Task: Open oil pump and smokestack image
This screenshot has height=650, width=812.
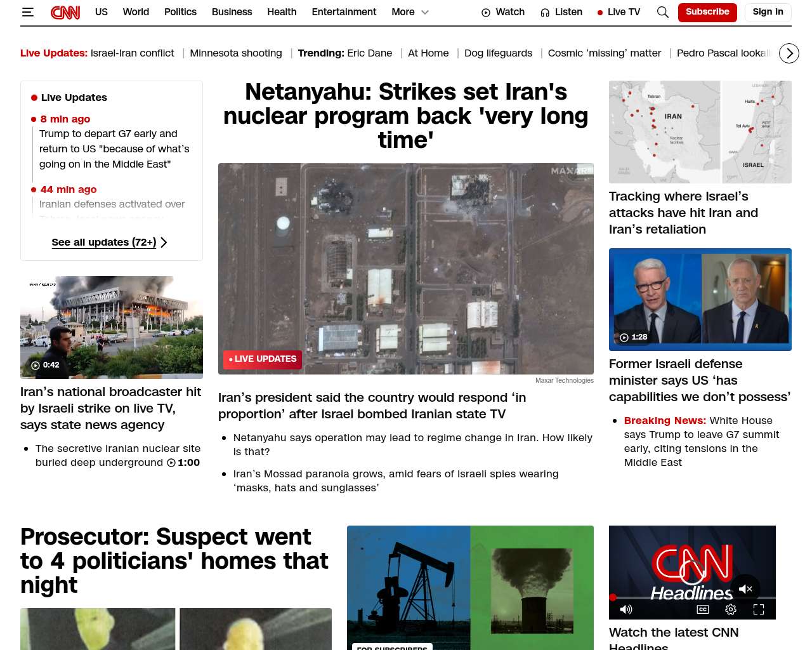Action: (470, 588)
